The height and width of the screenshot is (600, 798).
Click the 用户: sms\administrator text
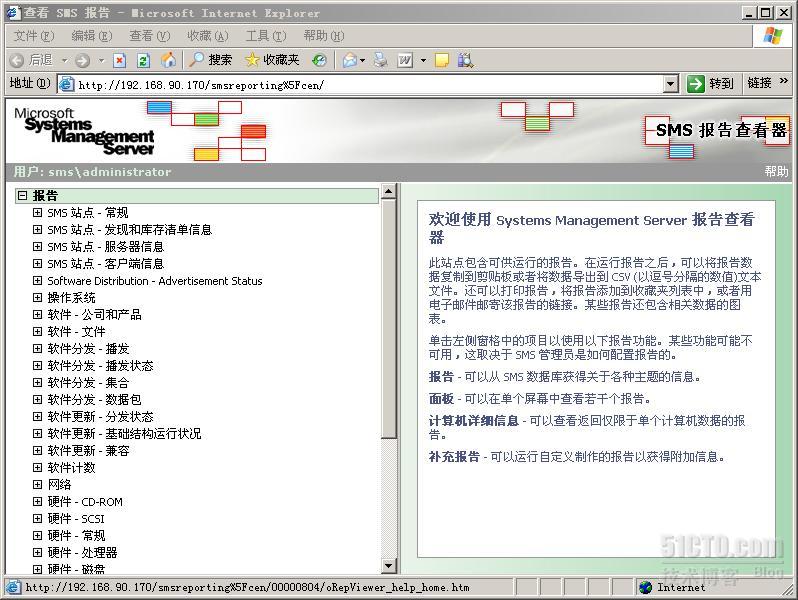click(92, 172)
